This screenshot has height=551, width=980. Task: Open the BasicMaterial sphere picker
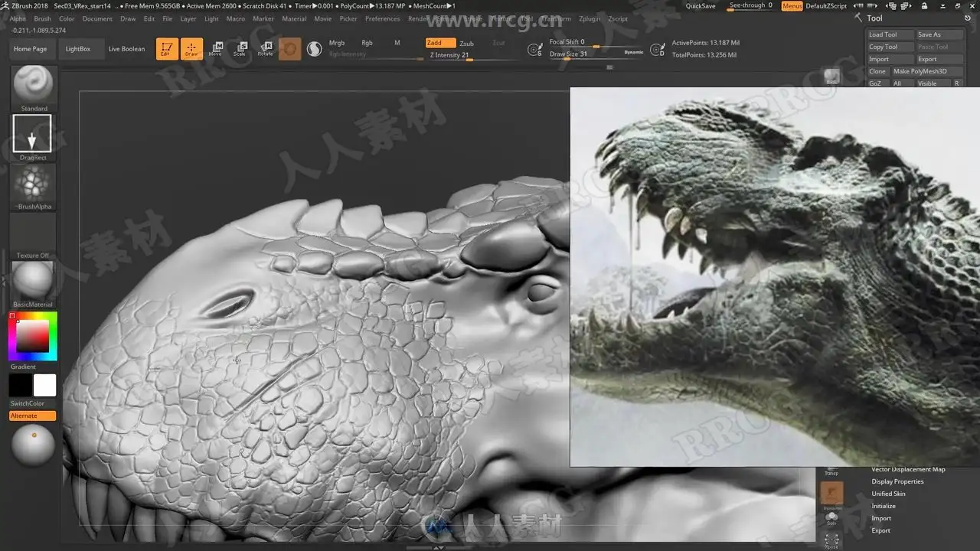33,280
